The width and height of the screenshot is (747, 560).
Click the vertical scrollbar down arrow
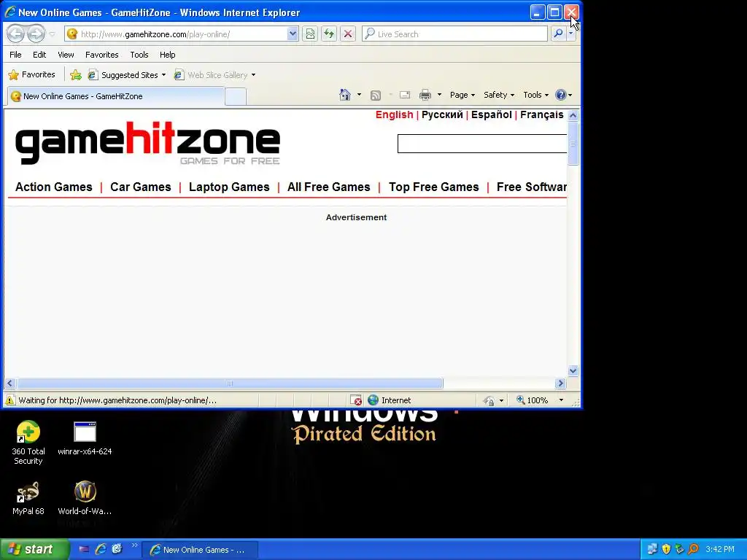573,370
